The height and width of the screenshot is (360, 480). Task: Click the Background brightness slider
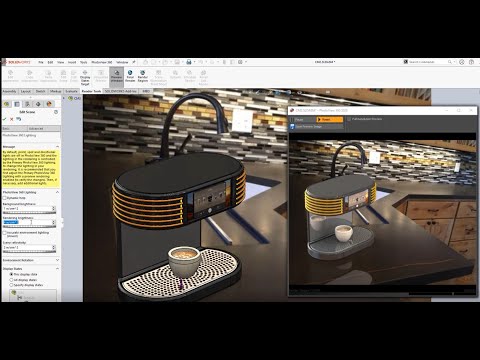pyautogui.click(x=29, y=213)
